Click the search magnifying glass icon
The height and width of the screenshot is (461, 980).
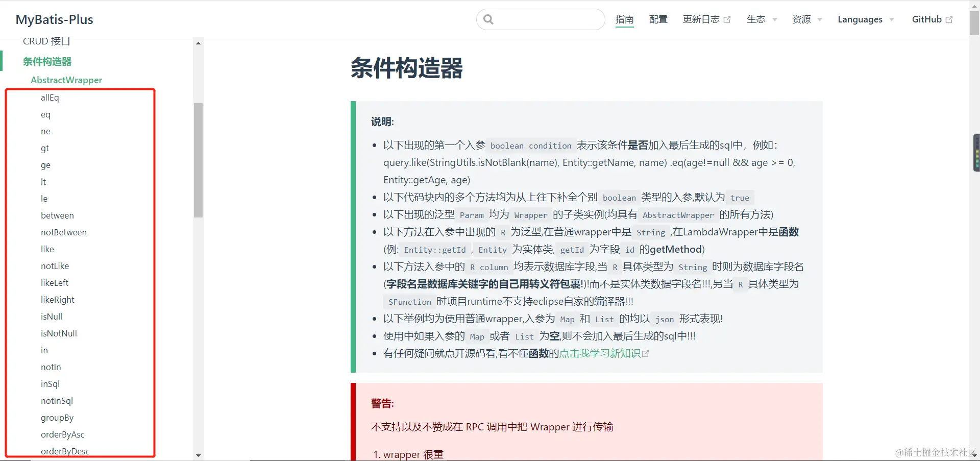pyautogui.click(x=488, y=19)
